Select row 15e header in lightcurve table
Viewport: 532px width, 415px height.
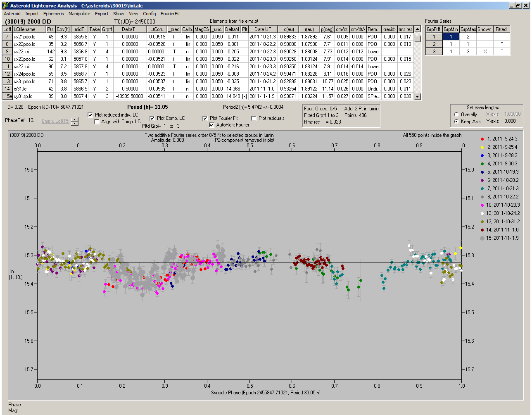coord(7,96)
